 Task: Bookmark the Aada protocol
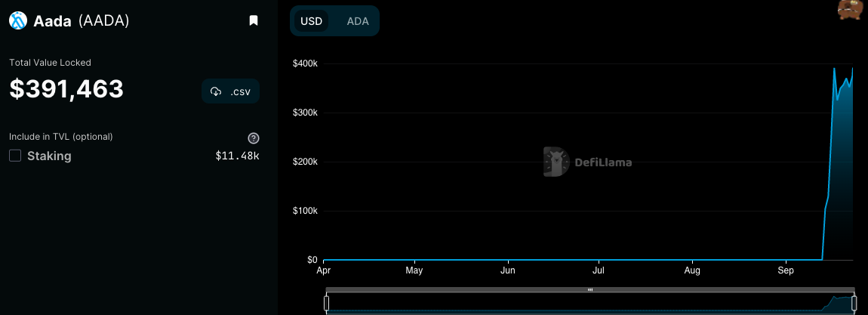pos(254,20)
